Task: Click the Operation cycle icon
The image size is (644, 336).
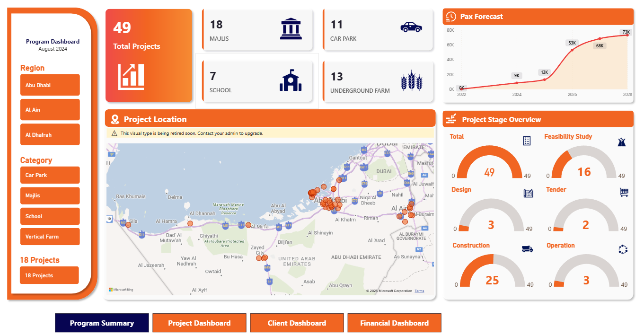Action: pos(622,249)
